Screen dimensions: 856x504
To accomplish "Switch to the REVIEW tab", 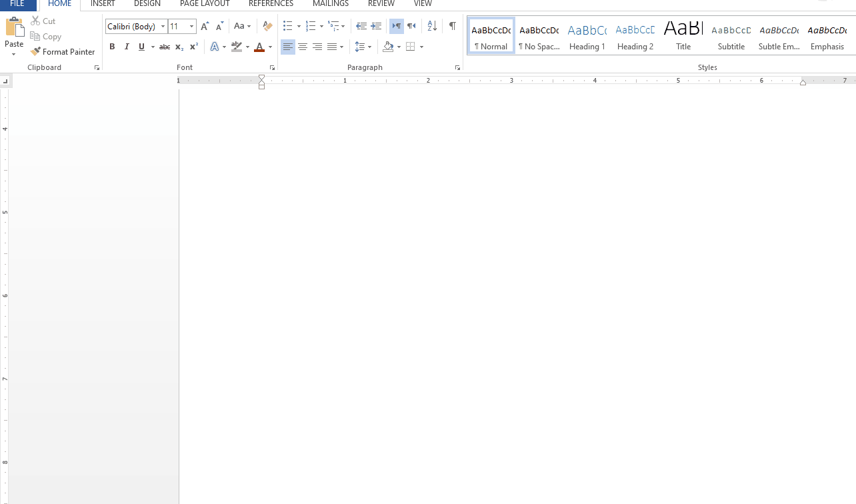I will tap(381, 4).
